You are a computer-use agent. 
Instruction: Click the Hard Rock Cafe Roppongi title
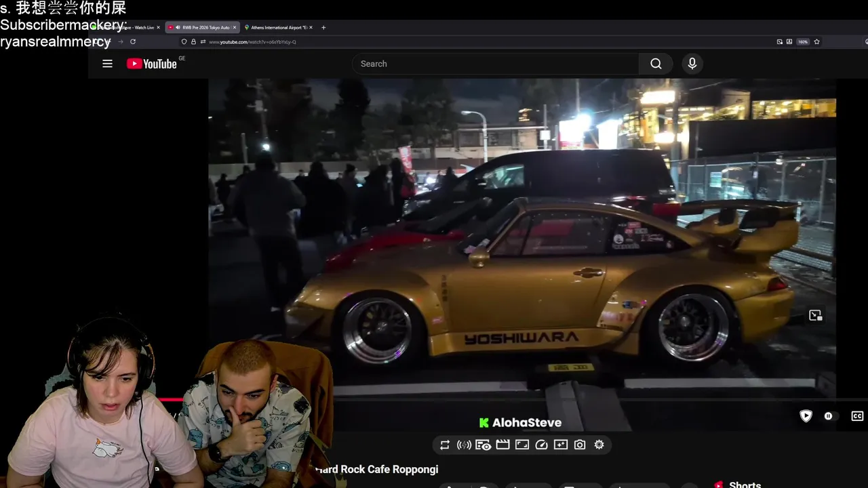(376, 469)
